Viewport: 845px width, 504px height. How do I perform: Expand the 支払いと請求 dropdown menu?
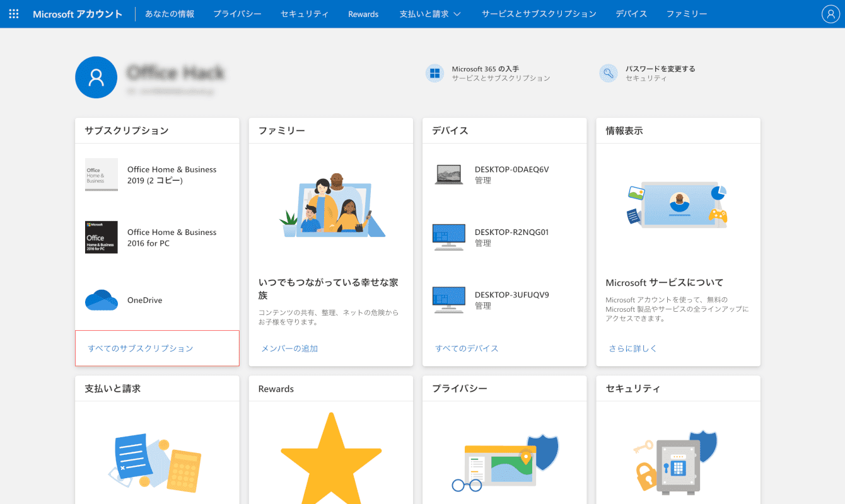430,14
